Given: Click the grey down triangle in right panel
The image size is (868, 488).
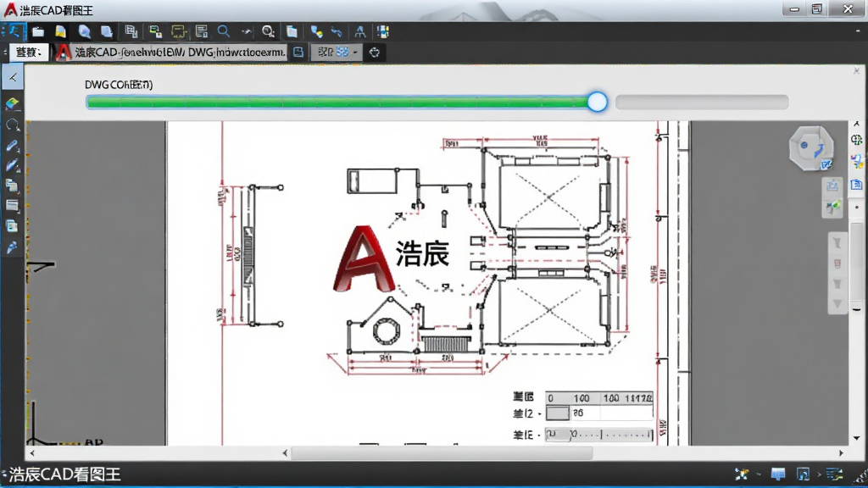Looking at the screenshot, I should (837, 304).
